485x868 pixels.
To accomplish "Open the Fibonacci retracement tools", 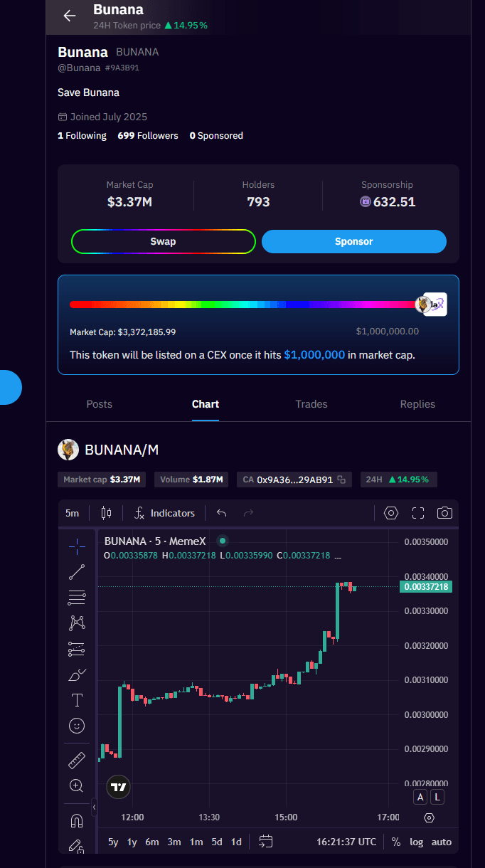I will pyautogui.click(x=77, y=597).
